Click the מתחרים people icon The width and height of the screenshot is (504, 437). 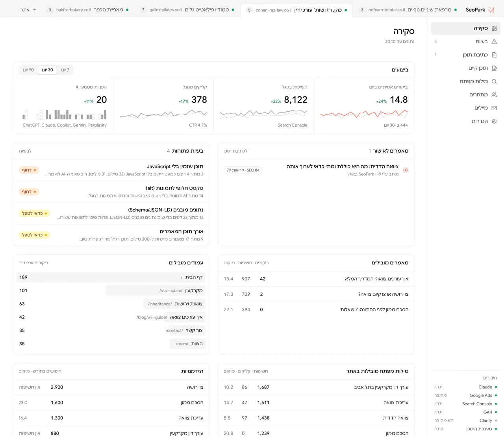pos(494,95)
